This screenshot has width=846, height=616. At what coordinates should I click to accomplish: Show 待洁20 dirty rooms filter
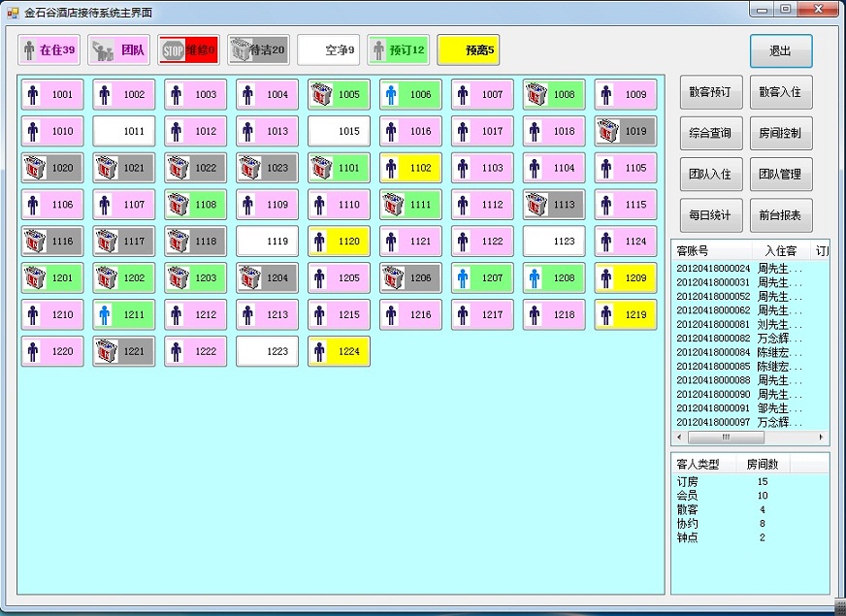point(258,50)
